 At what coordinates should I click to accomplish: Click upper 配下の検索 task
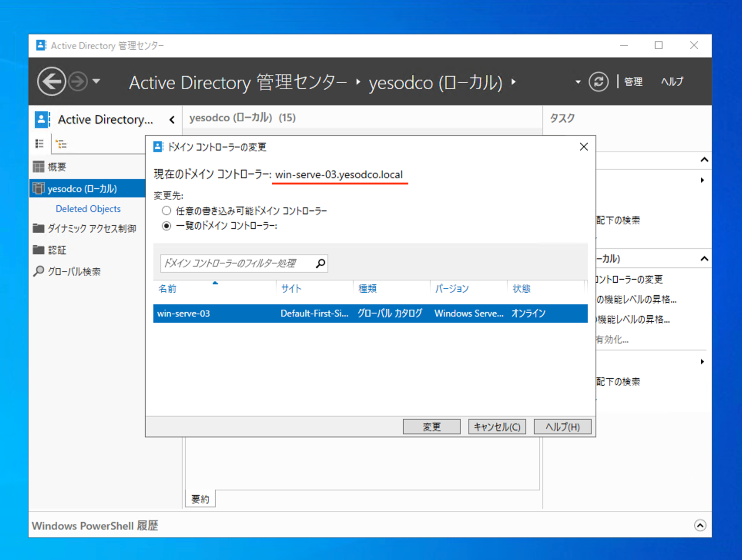618,220
